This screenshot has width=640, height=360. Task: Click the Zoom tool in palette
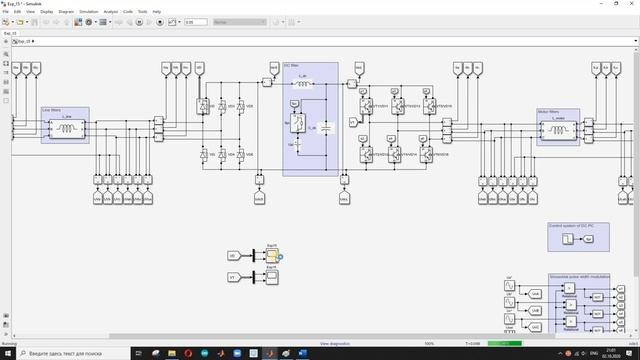coord(6,54)
